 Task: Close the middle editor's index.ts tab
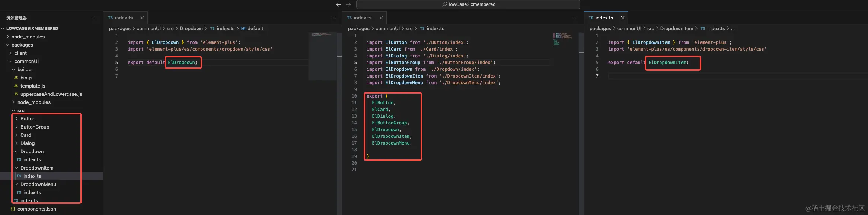point(381,18)
